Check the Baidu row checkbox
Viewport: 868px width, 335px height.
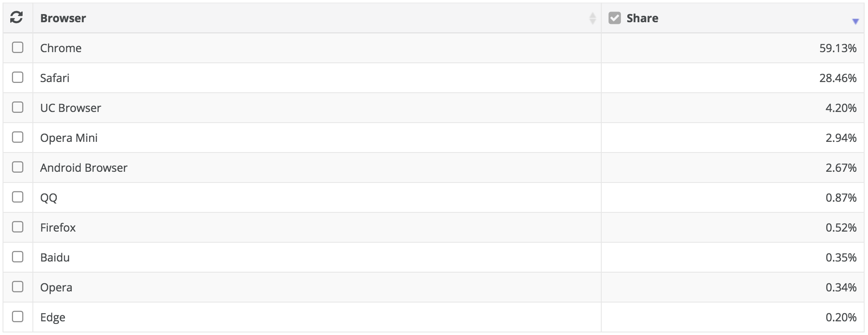tap(17, 257)
